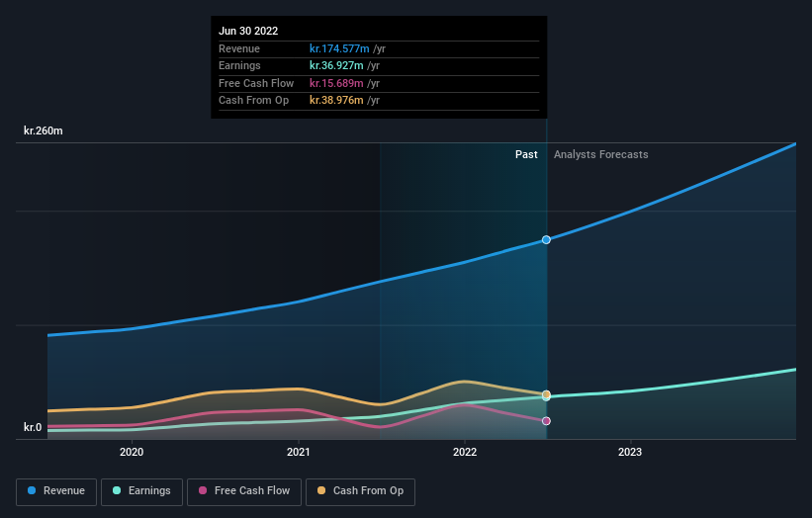
Task: Click the kr.15.689m free cash flow value
Action: 336,83
